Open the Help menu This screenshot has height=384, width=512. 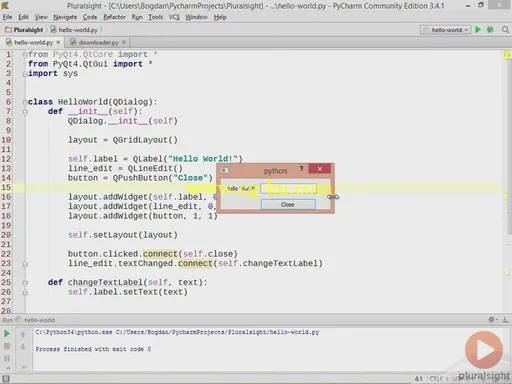(x=220, y=17)
